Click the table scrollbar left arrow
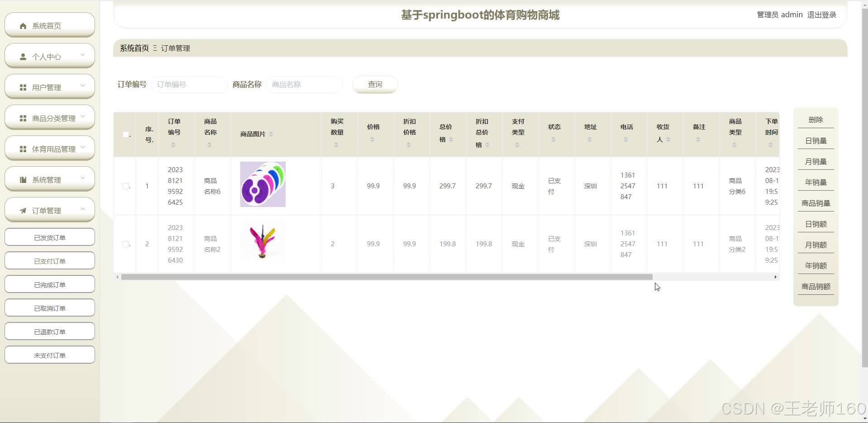This screenshot has height=423, width=868. 118,277
